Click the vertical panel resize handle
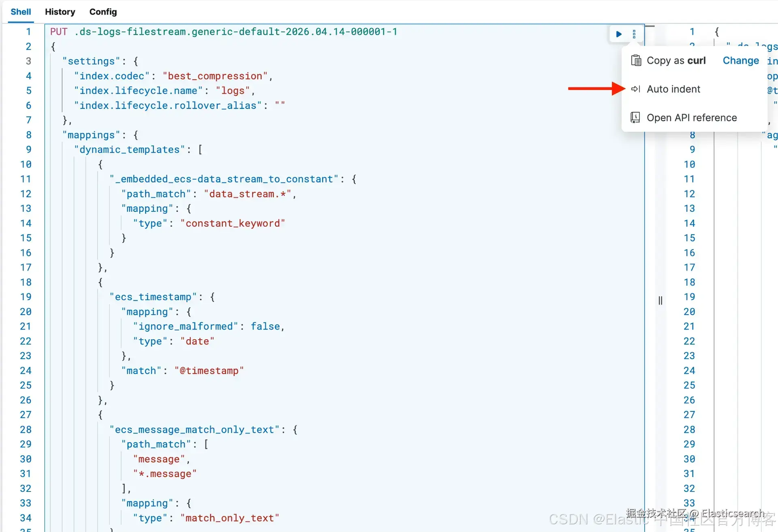778x532 pixels. coord(660,300)
